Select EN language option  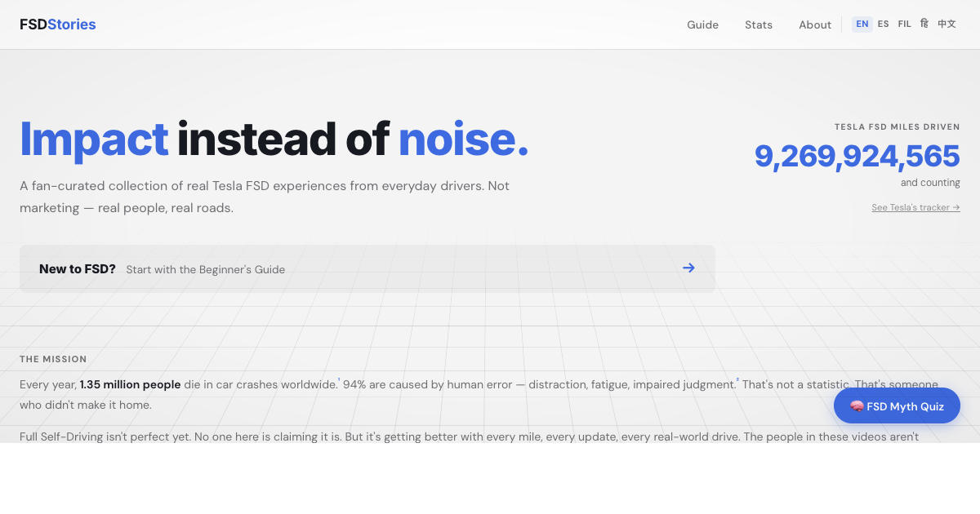[862, 24]
